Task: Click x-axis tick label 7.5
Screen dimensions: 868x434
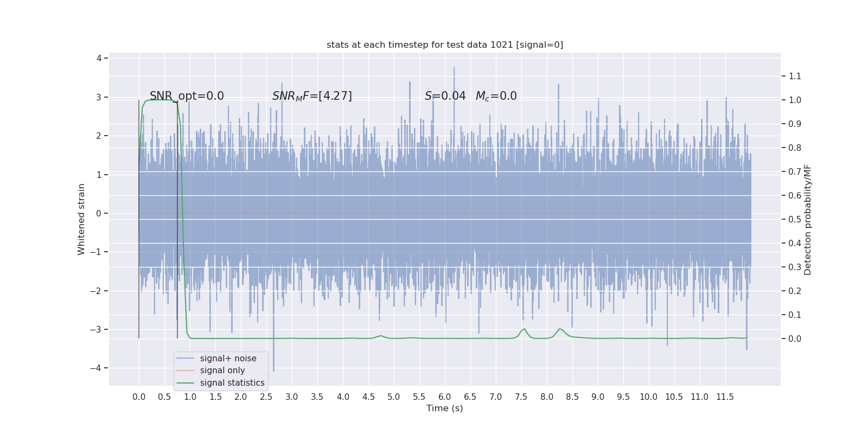Action: pyautogui.click(x=521, y=397)
